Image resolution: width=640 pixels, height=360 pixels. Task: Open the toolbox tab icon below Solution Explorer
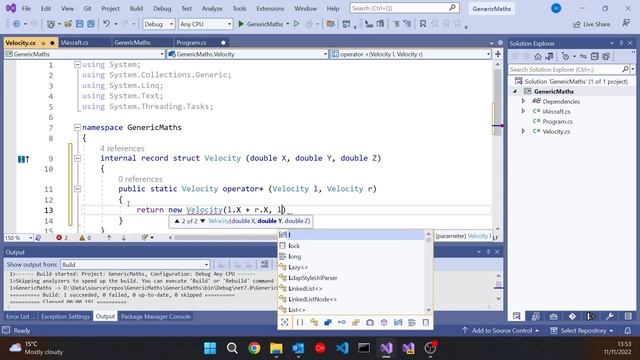tap(553, 316)
